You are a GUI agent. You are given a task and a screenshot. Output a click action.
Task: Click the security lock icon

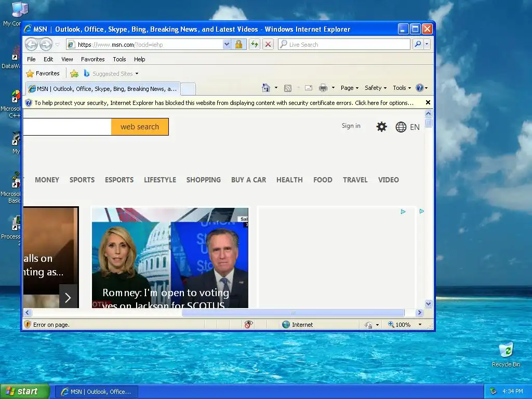(239, 45)
